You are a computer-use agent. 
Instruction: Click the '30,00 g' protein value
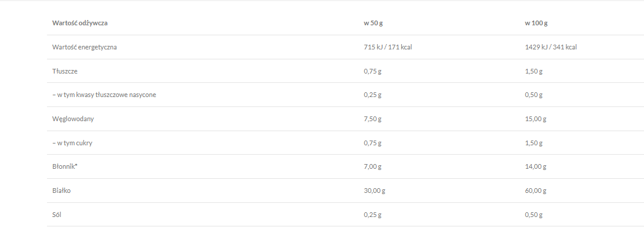pos(374,191)
